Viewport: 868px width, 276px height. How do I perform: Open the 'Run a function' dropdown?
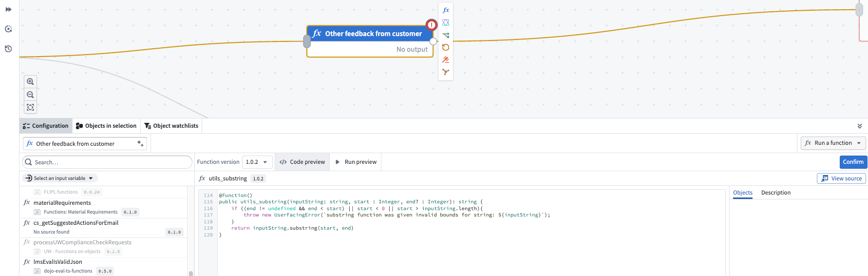click(833, 143)
